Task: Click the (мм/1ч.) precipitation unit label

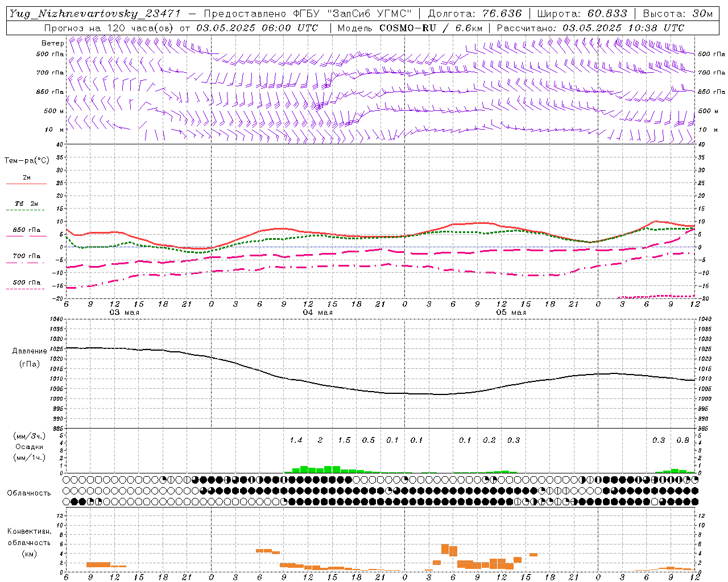Action: click(x=30, y=458)
